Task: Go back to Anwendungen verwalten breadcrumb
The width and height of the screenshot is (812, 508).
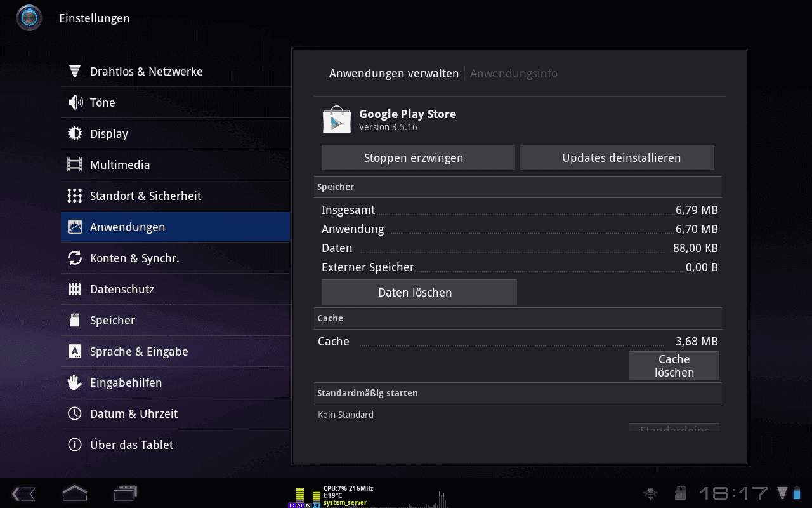Action: (x=393, y=74)
